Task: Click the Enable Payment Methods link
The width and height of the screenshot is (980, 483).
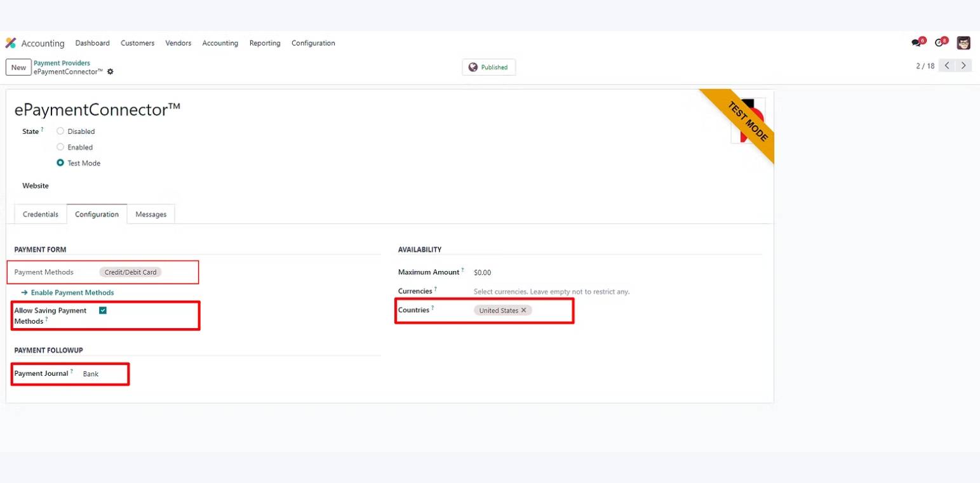Action: point(67,293)
